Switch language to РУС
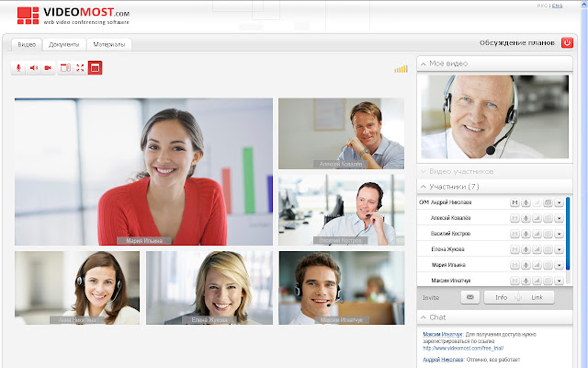 point(542,6)
